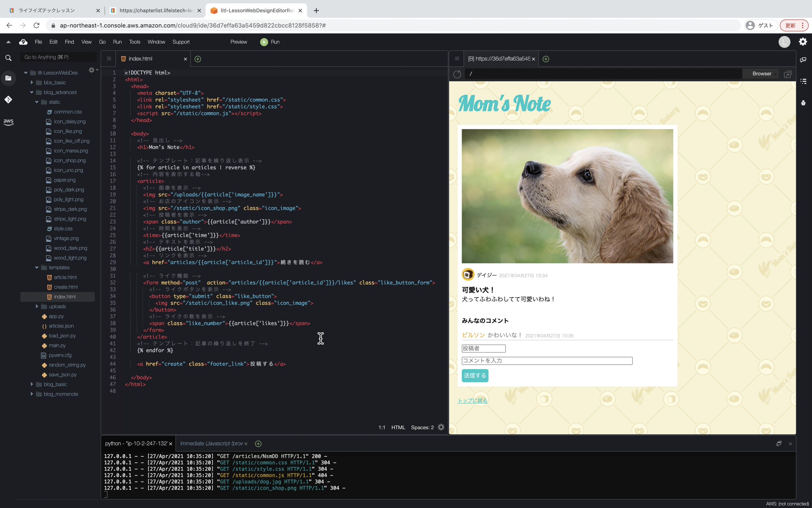Click the 更新 update button in Chrome
The width and height of the screenshot is (812, 508).
pyautogui.click(x=794, y=26)
